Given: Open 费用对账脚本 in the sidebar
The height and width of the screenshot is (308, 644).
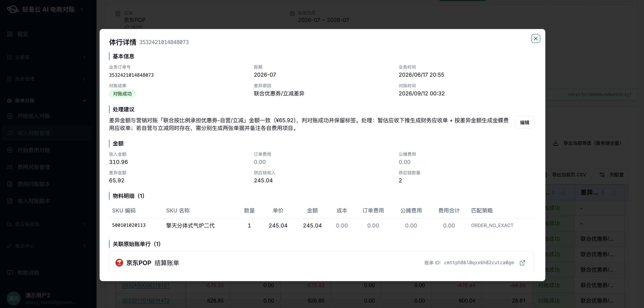Looking at the screenshot, I should point(47,184).
